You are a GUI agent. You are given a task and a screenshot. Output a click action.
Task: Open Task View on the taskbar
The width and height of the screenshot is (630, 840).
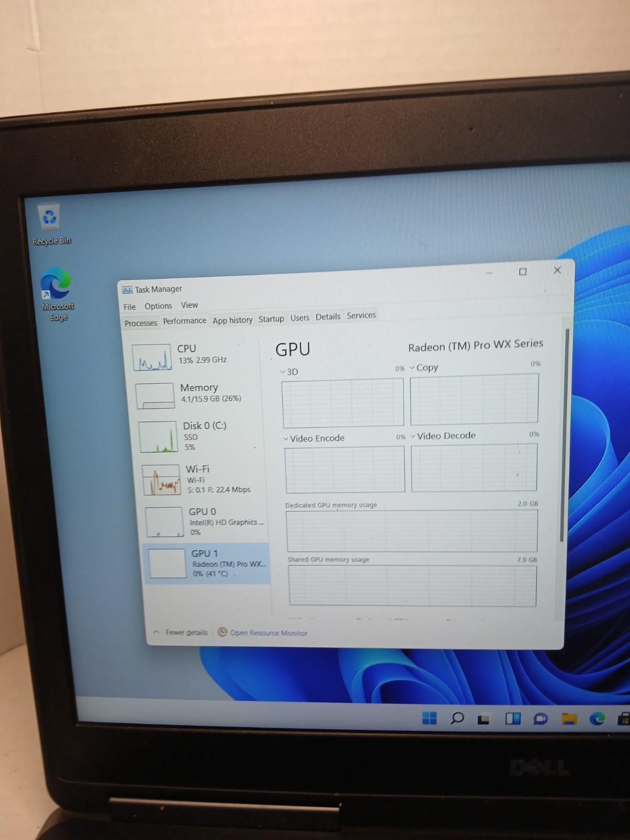(484, 719)
